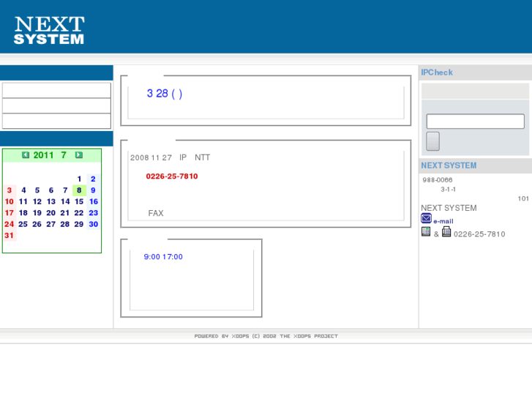Click the IPCheck block heading
This screenshot has width=532, height=399.
437,72
